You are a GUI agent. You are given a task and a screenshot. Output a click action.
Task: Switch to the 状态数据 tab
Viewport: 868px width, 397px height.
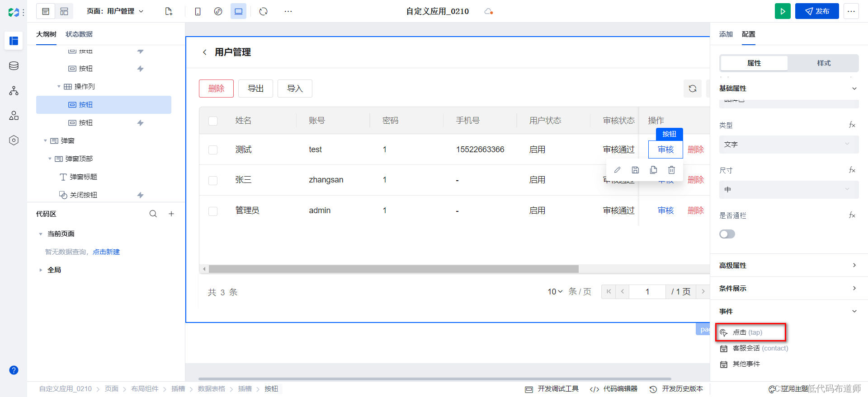tap(79, 34)
